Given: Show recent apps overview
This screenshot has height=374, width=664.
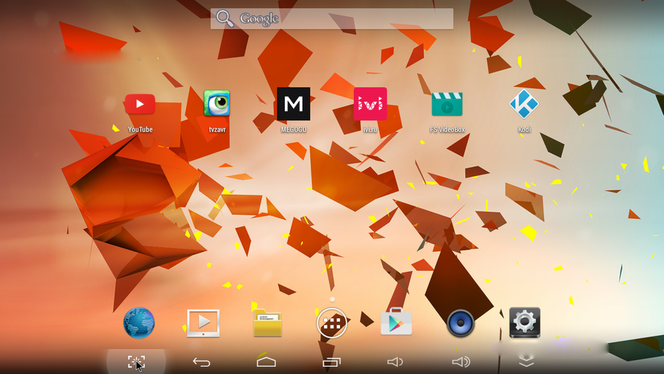Looking at the screenshot, I should 332,362.
